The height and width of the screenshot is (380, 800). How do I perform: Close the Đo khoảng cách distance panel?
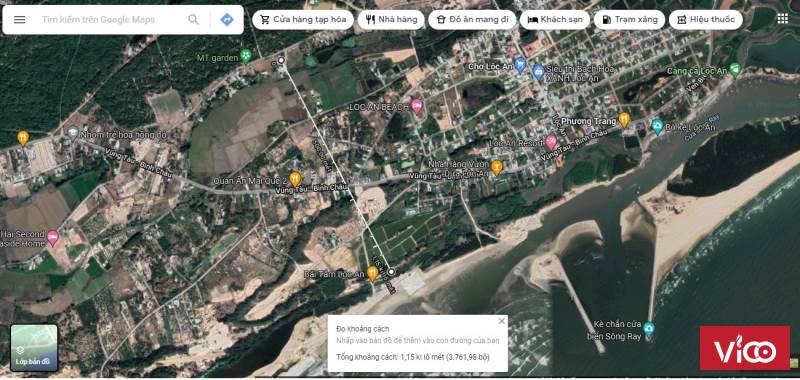502,321
